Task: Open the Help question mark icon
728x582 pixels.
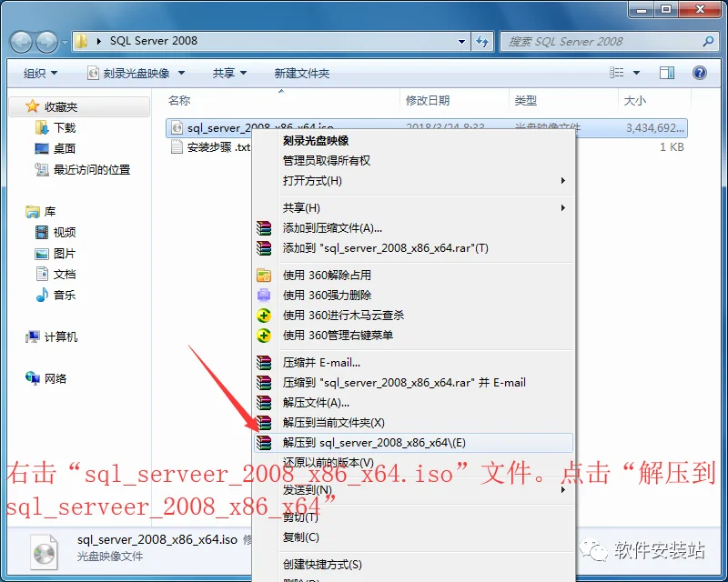Action: 699,73
